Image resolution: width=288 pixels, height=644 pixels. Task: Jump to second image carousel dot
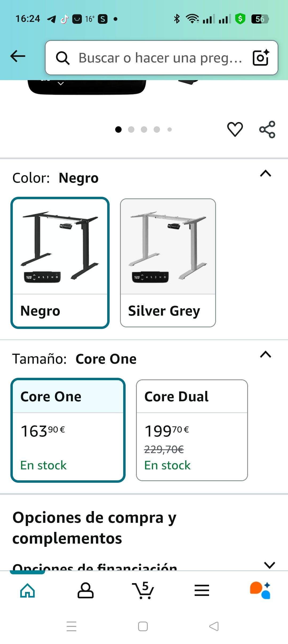pyautogui.click(x=131, y=129)
